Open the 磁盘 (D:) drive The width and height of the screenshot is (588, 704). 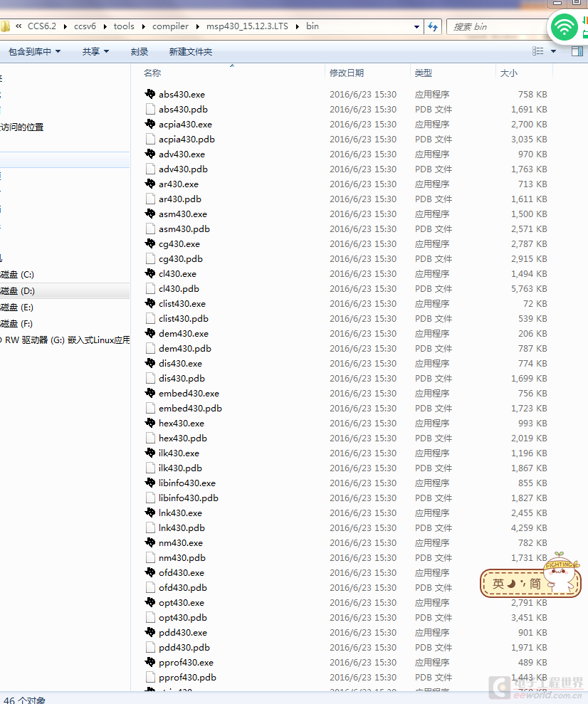pyautogui.click(x=18, y=291)
